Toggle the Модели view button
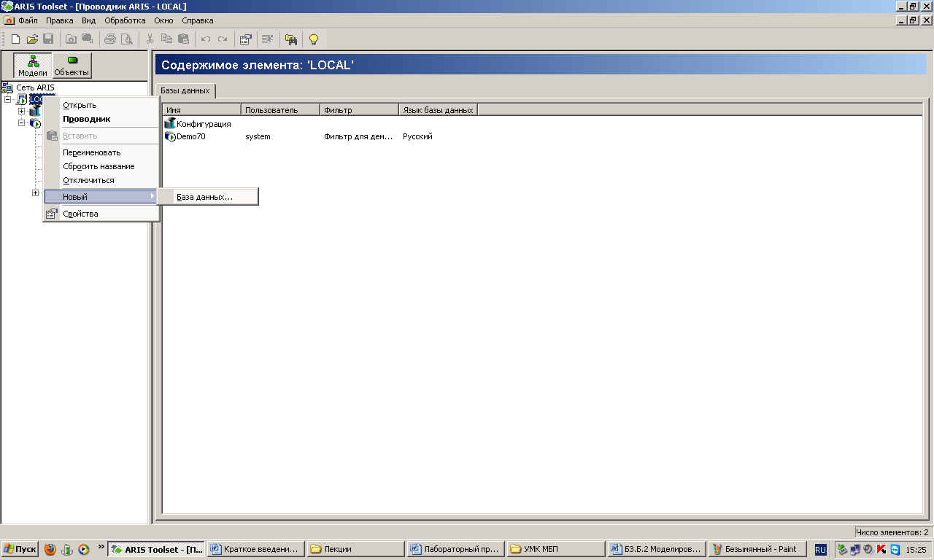Viewport: 934px width, 560px height. point(33,66)
